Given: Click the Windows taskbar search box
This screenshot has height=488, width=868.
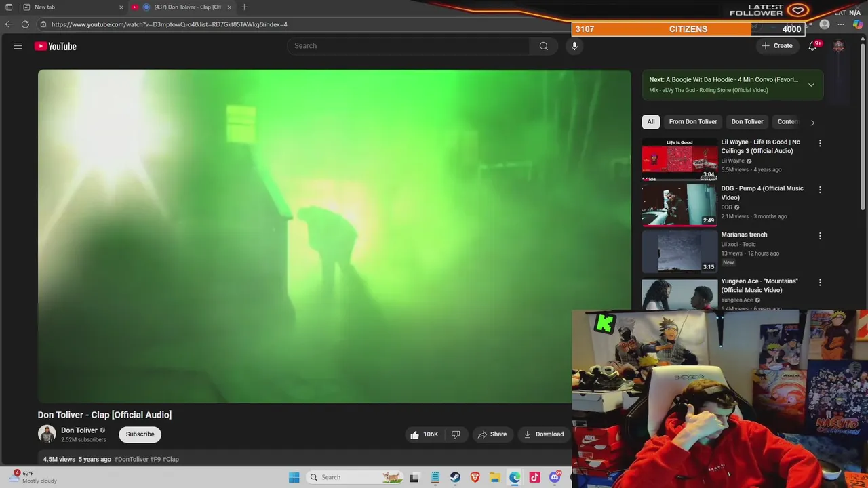Looking at the screenshot, I should 354,477.
